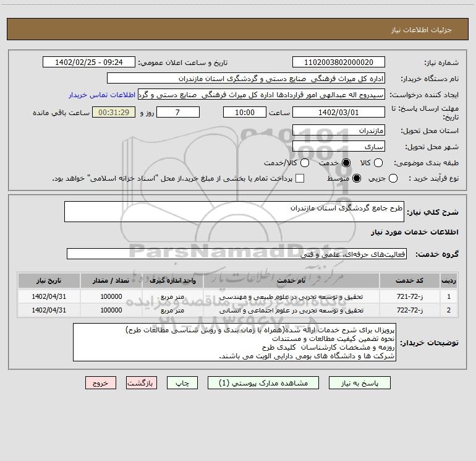Click row 1 date 1402/04/31 cell
476x461 pixels.
tap(49, 296)
